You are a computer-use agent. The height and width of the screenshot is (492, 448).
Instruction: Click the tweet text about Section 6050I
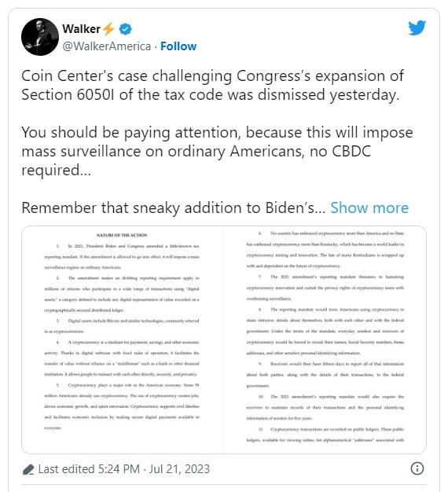coord(212,86)
